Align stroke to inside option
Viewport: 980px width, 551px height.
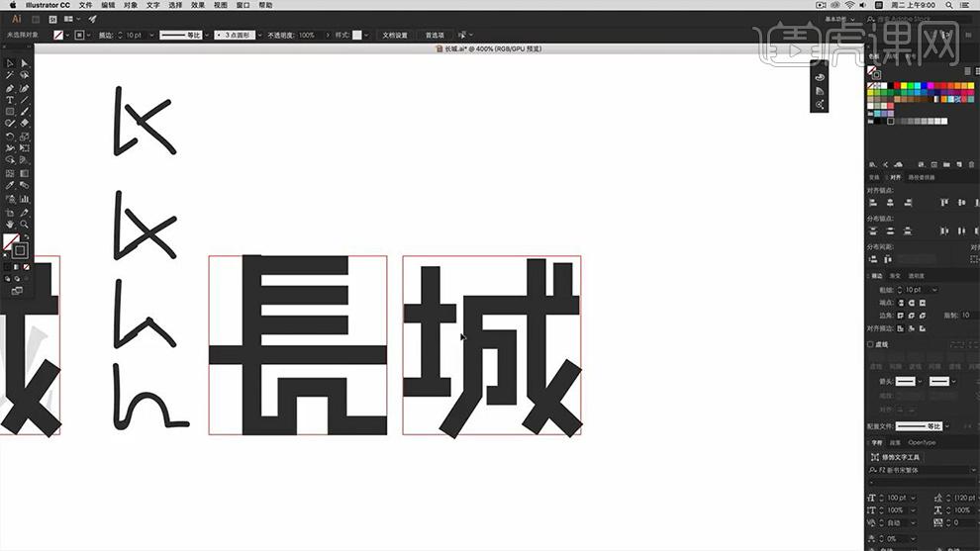912,328
